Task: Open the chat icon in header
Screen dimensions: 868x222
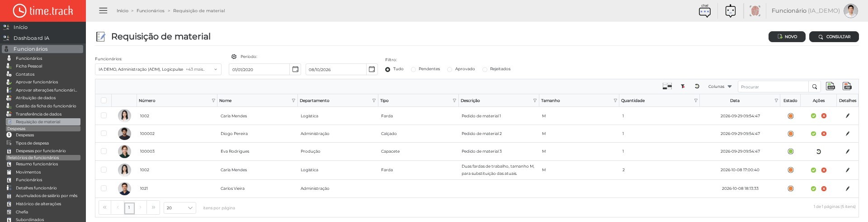Action: pyautogui.click(x=705, y=11)
